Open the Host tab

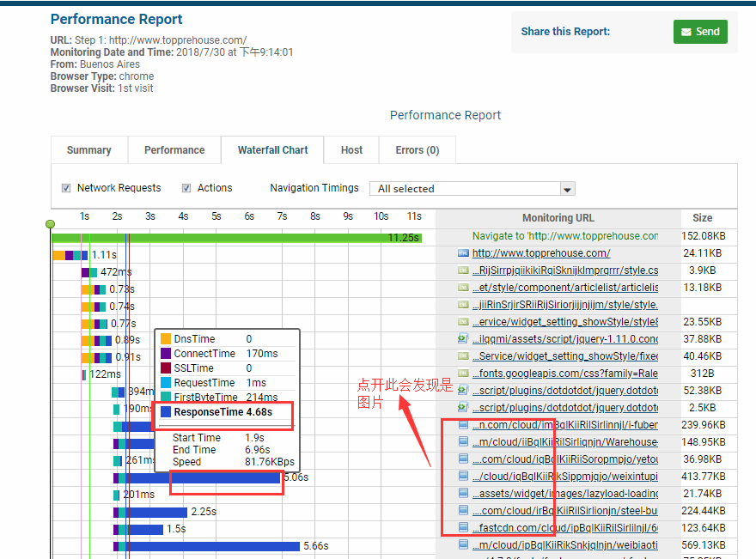(x=351, y=150)
